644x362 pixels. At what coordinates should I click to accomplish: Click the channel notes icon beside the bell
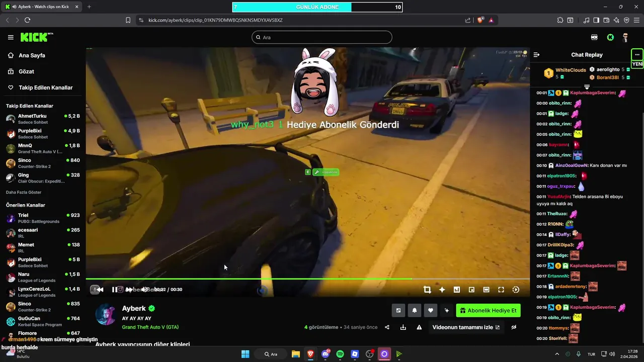click(x=398, y=311)
